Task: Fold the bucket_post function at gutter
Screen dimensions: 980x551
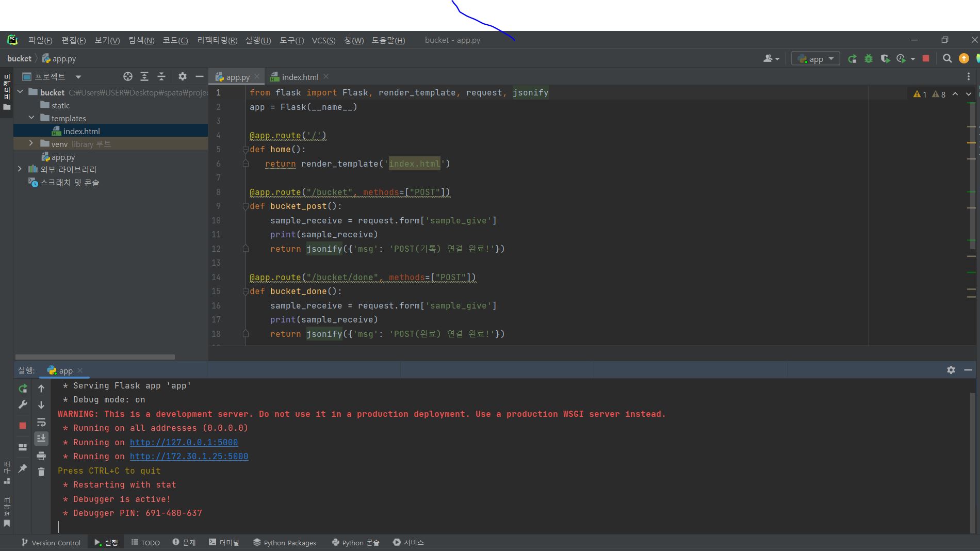Action: [246, 206]
